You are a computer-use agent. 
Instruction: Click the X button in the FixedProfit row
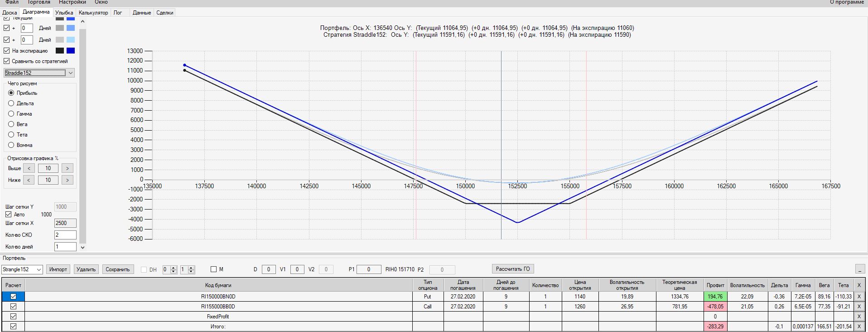(858, 317)
